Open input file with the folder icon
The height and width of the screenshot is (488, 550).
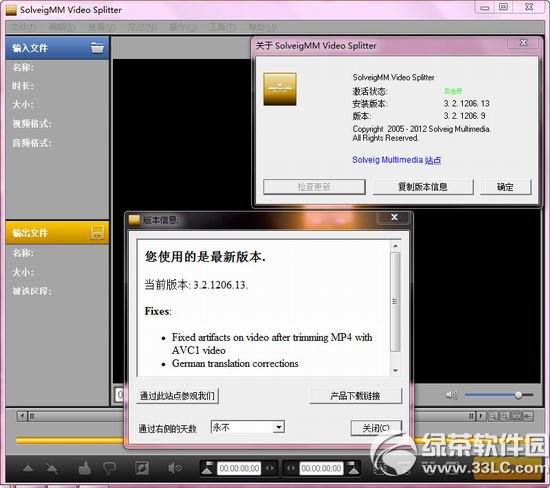coord(97,47)
